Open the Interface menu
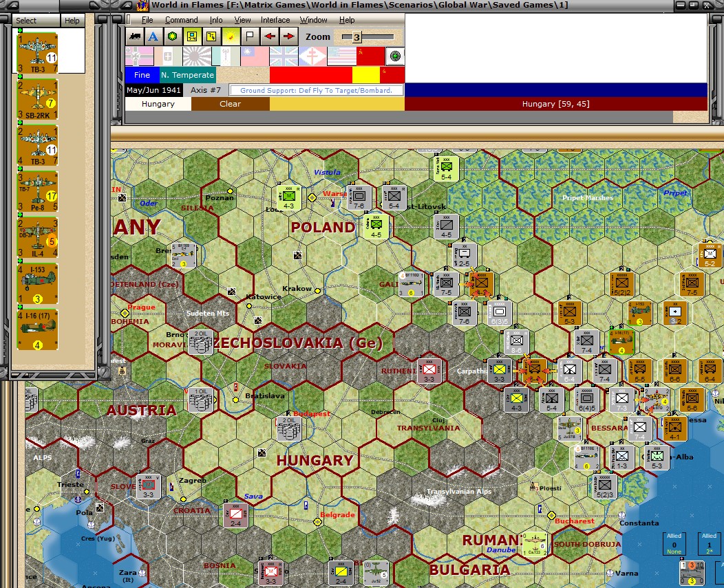This screenshot has height=588, width=724. coord(275,20)
